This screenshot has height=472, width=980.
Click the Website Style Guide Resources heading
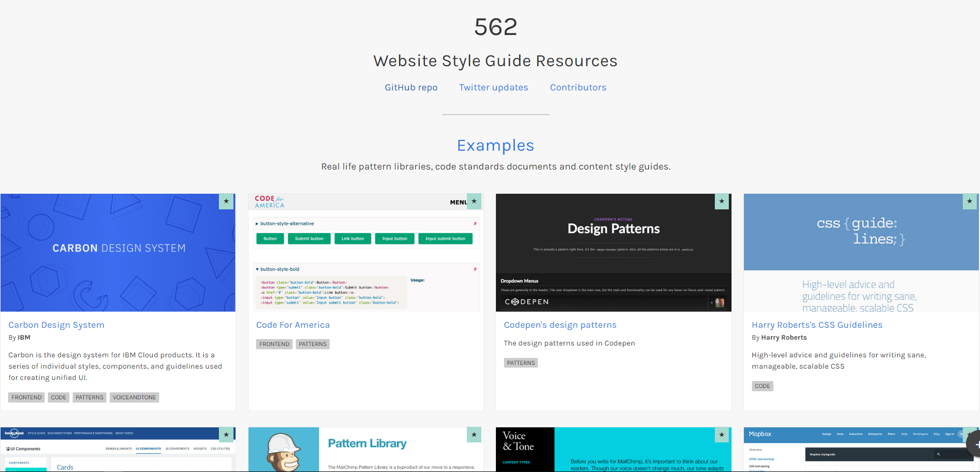pos(495,61)
